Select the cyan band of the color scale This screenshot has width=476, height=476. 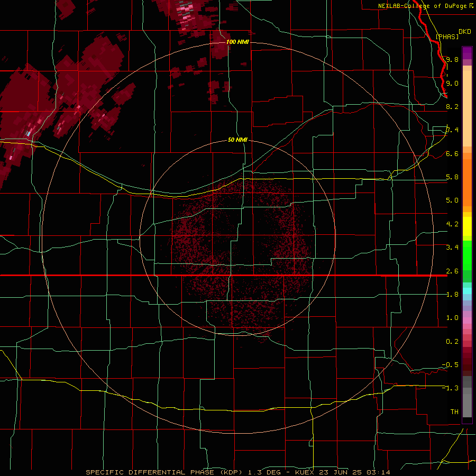(467, 291)
